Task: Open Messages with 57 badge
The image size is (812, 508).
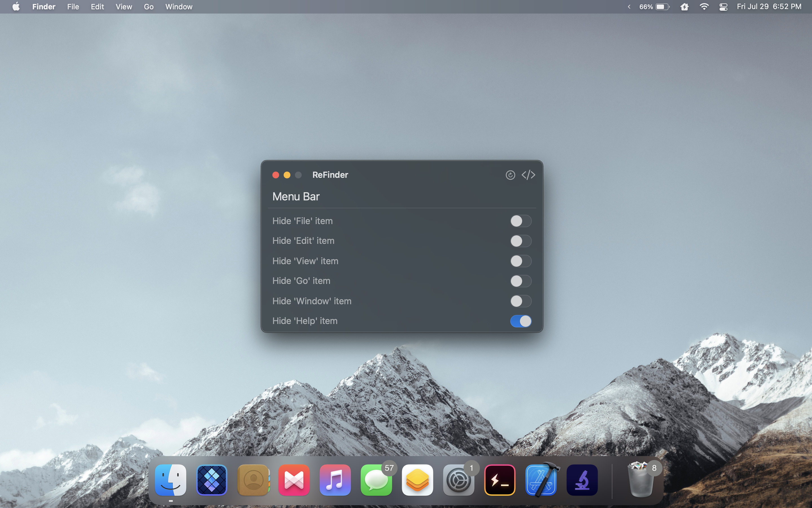Action: [x=376, y=480]
